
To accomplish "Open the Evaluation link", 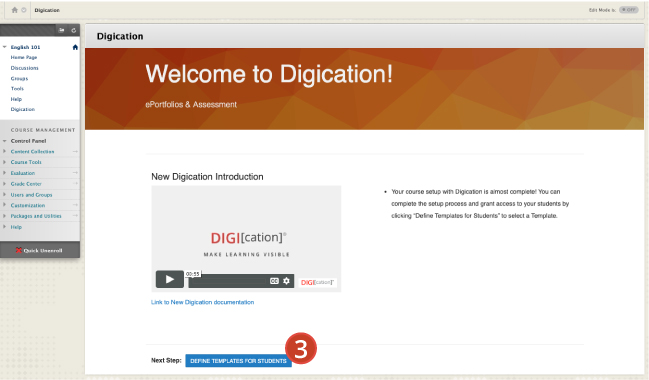I will (23, 173).
